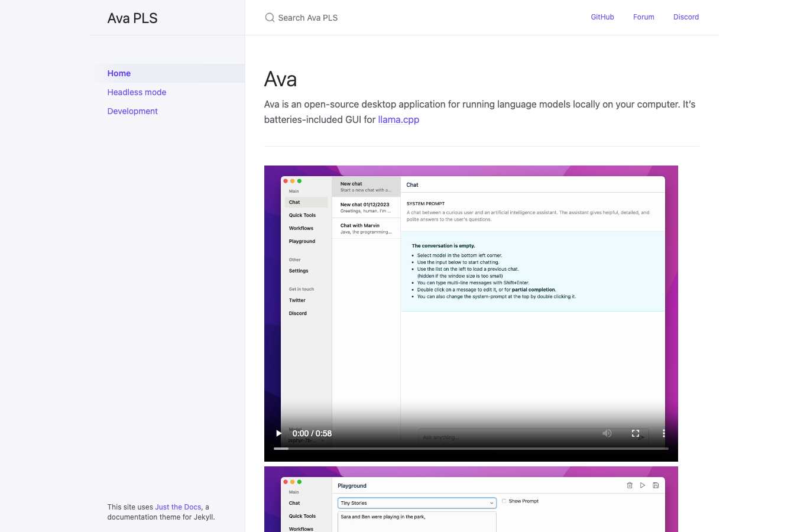Open the GitHub link
The width and height of the screenshot is (807, 532).
(602, 17)
